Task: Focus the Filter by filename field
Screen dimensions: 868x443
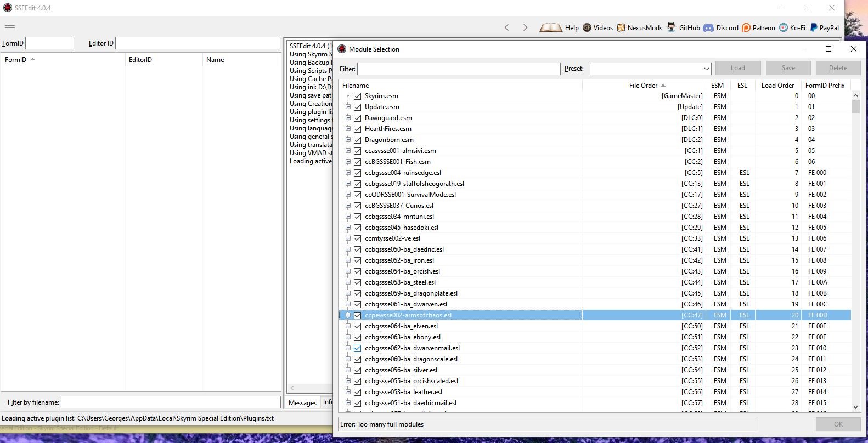Action: click(x=171, y=402)
